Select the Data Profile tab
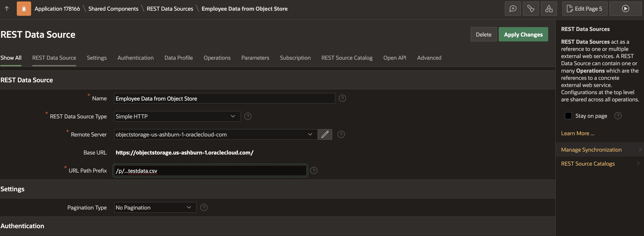The width and height of the screenshot is (644, 236). point(179,58)
